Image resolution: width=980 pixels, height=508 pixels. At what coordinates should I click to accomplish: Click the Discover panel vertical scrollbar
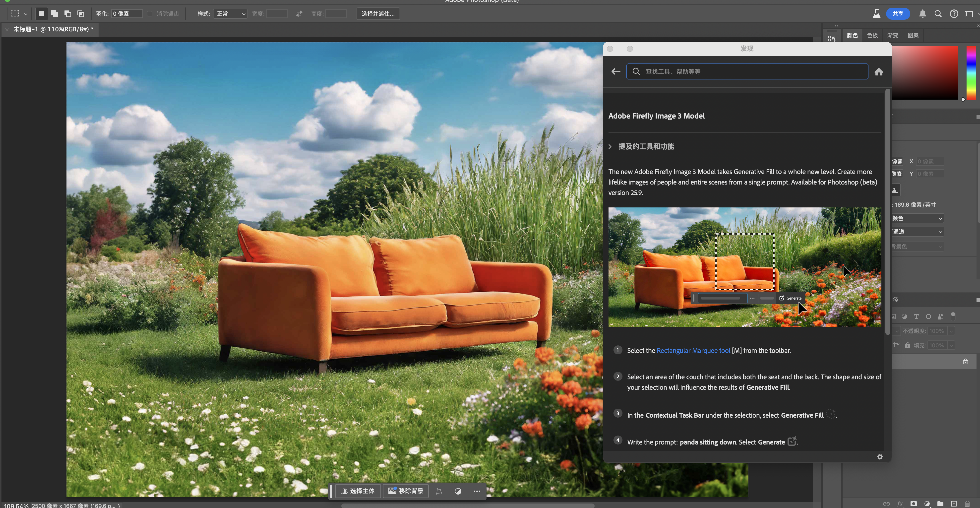tap(888, 212)
